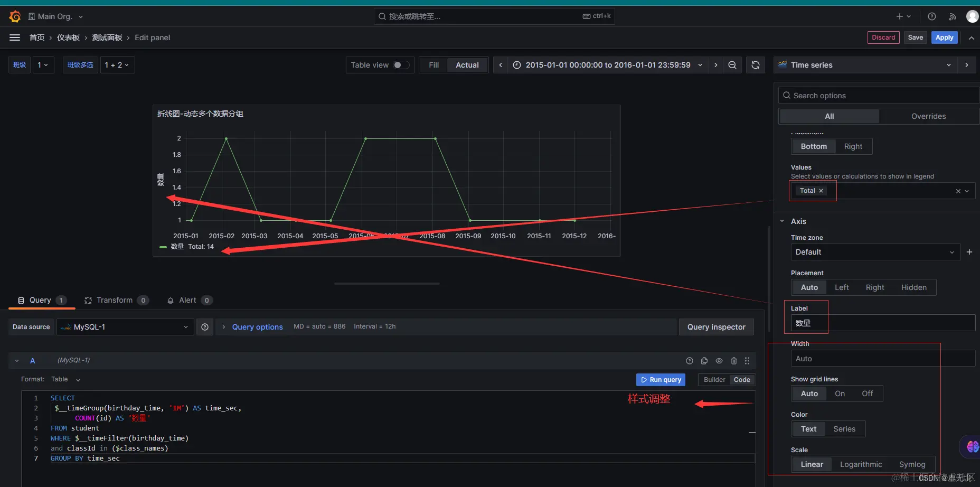Screen dimensions: 980x487
Task: Open the MySQL-1 data source dropdown
Action: pos(125,327)
